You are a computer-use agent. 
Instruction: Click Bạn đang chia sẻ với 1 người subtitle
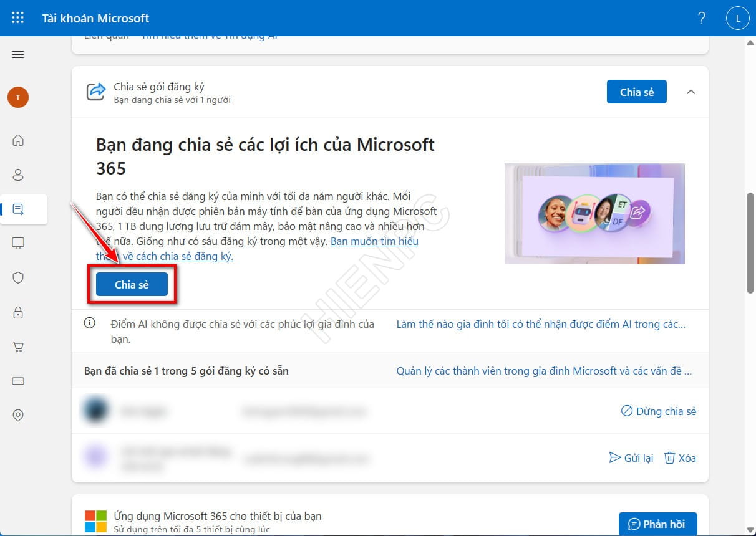point(172,100)
